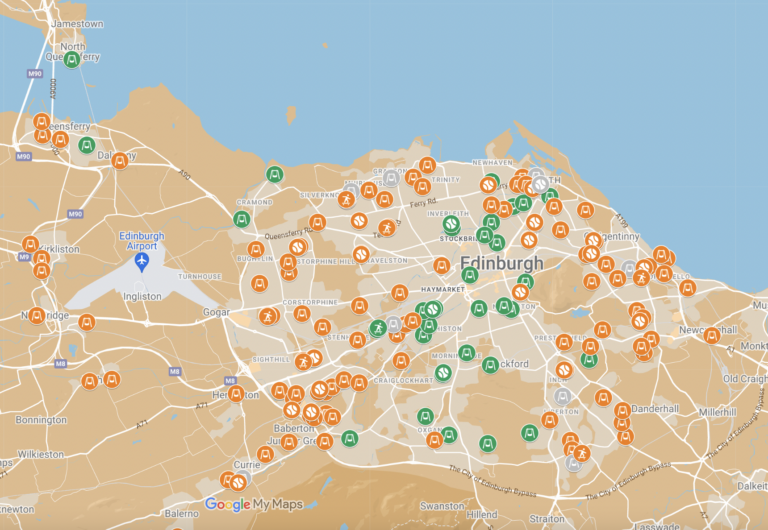Click the orange playground marker left of Edinburgh label
Screen dimensions: 768x530
[x=441, y=265]
